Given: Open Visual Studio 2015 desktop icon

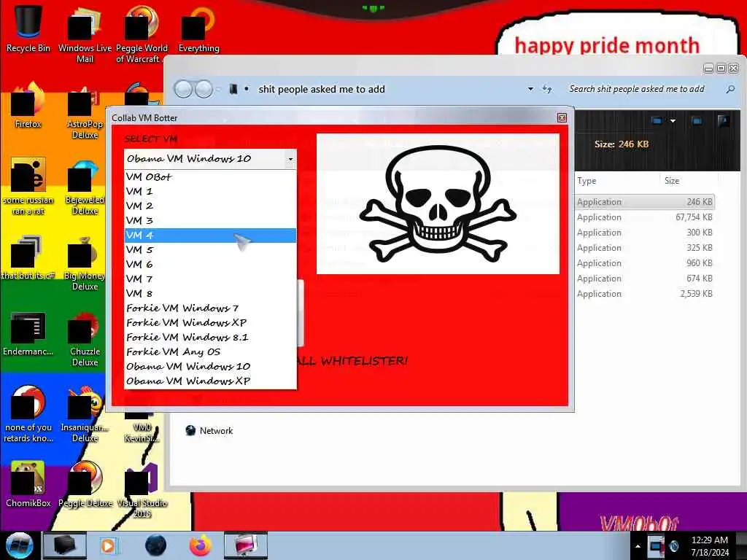Looking at the screenshot, I should (x=142, y=489).
